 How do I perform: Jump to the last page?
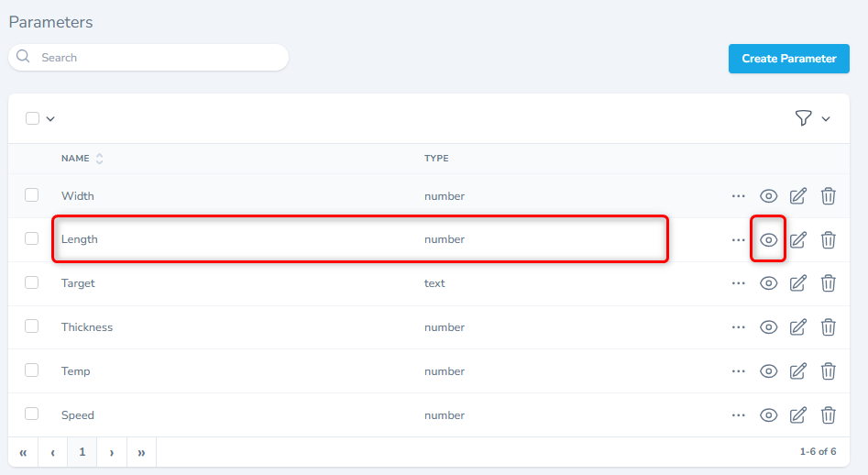(x=141, y=452)
